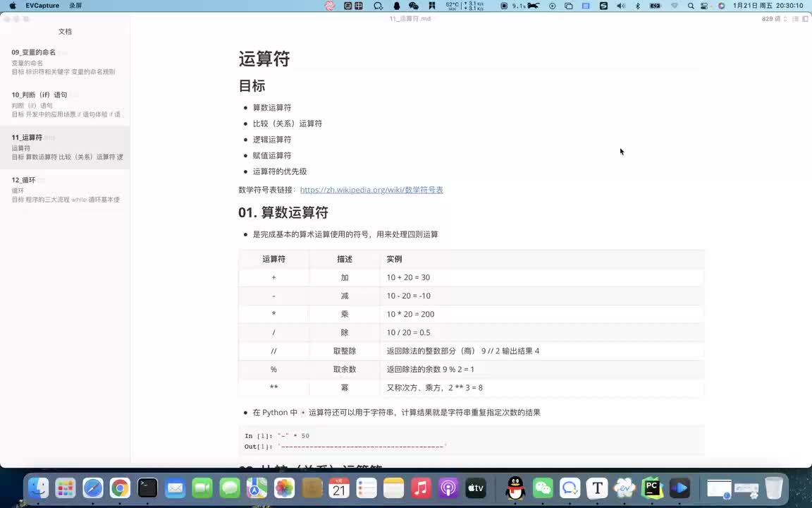Open Photos app in the dock
The width and height of the screenshot is (812, 508).
coord(284,488)
